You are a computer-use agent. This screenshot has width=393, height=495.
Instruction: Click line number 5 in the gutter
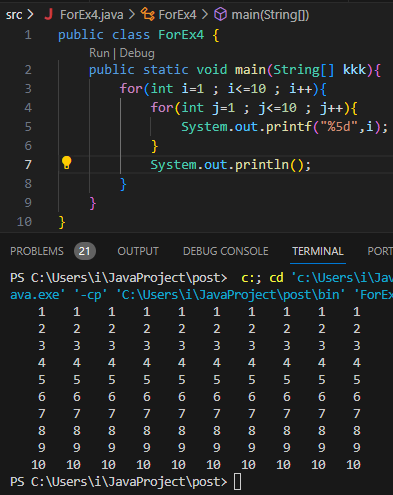pos(28,127)
